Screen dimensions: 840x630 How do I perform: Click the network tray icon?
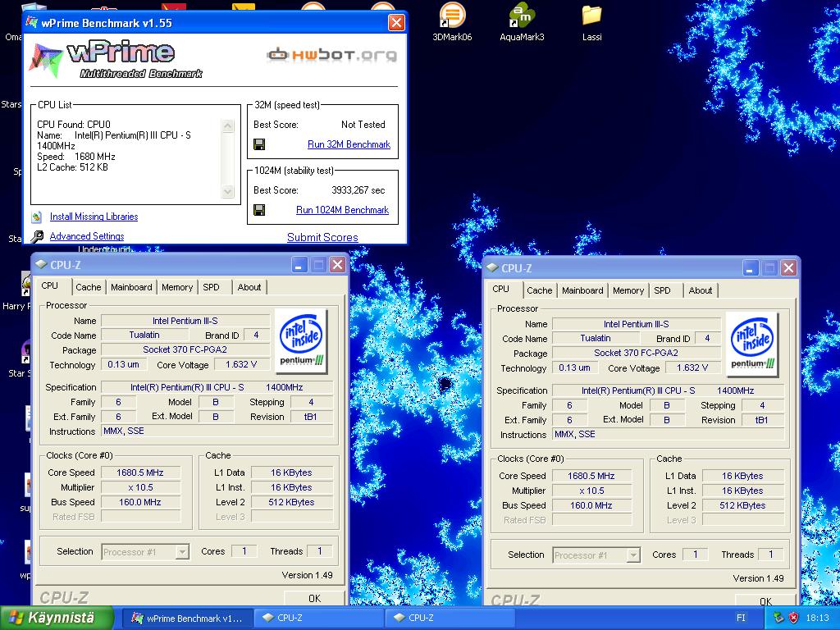click(x=778, y=618)
